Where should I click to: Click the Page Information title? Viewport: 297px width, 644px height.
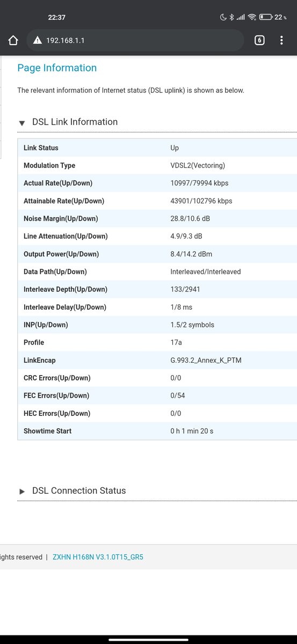click(57, 68)
